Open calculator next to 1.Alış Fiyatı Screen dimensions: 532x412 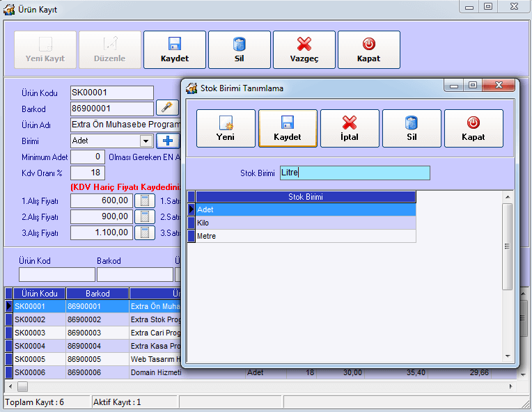point(145,200)
